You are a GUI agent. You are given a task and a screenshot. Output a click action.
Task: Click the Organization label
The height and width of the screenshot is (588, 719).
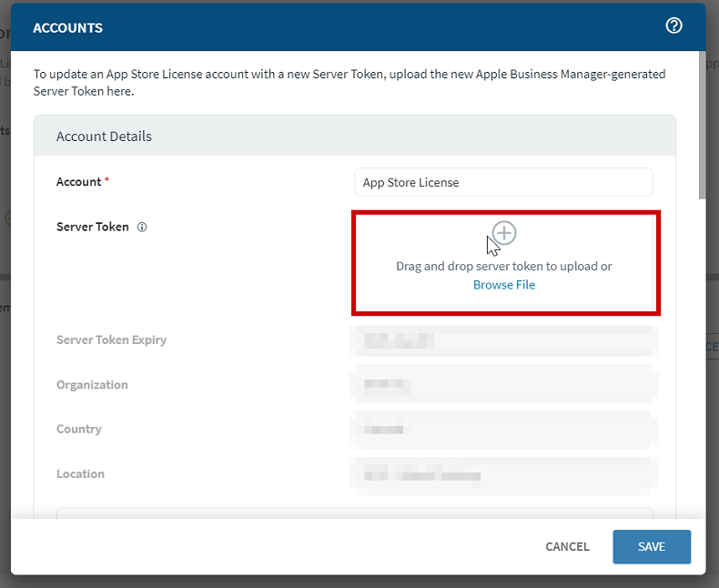click(92, 385)
